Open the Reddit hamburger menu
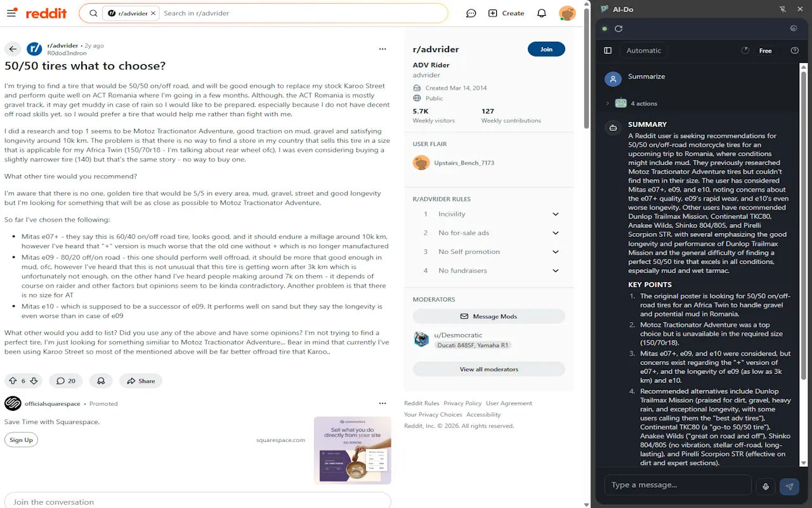The width and height of the screenshot is (812, 508). (11, 13)
